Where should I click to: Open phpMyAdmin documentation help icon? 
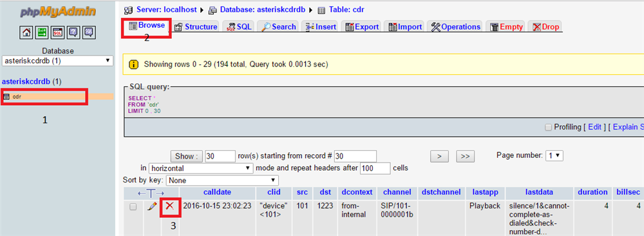[x=74, y=32]
